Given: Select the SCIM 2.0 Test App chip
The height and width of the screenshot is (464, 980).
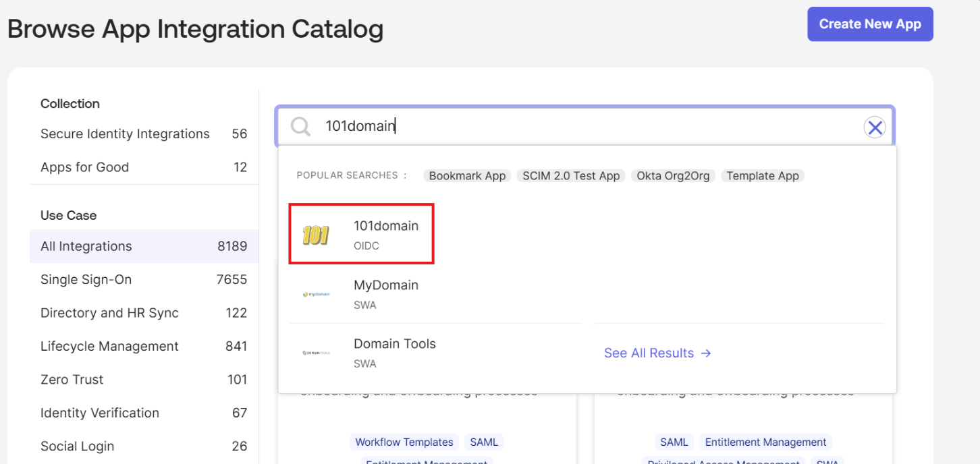Looking at the screenshot, I should [571, 175].
